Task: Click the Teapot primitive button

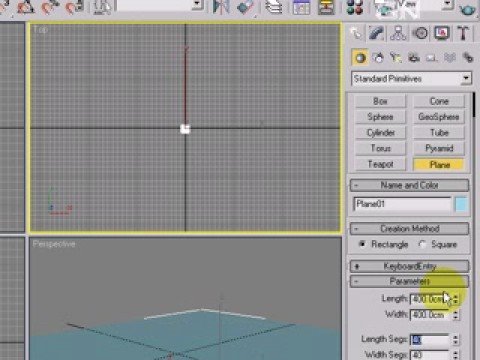Action: tap(380, 164)
